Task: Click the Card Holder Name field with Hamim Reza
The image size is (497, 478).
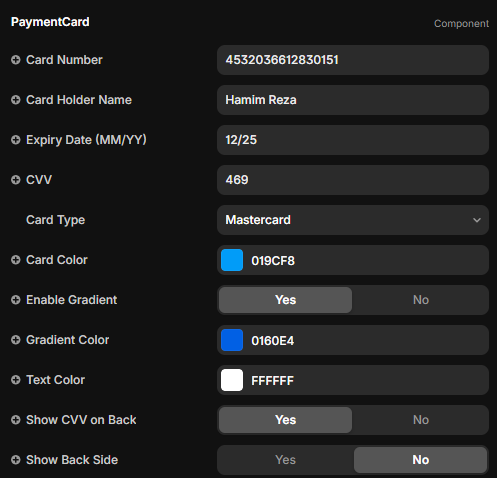Action: 353,100
